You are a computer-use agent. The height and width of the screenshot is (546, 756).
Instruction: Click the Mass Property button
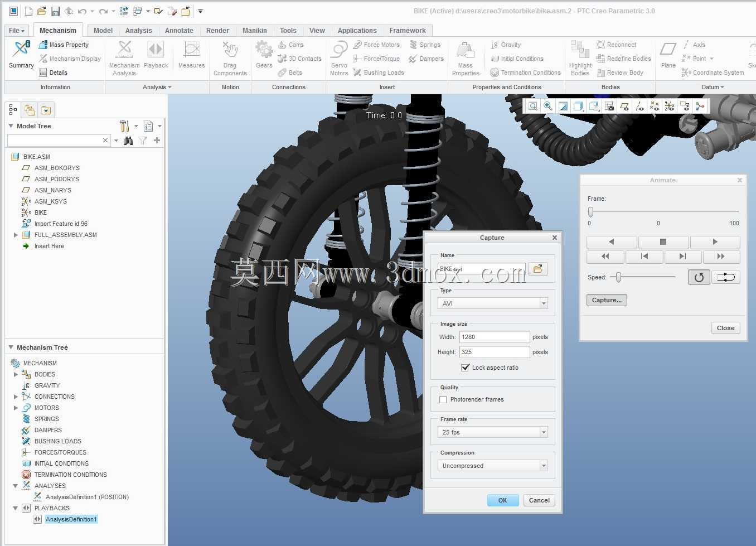[64, 45]
